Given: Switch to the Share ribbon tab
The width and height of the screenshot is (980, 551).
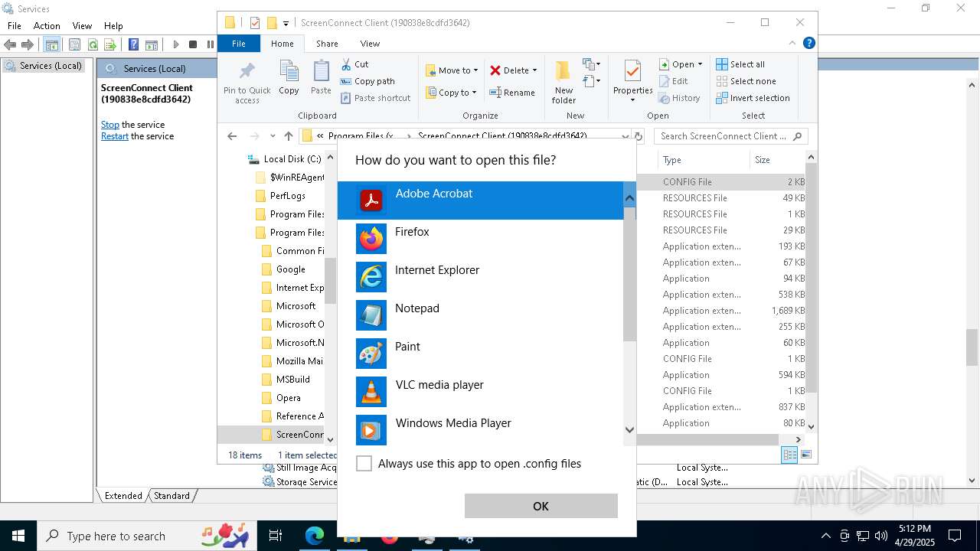Looking at the screenshot, I should (x=327, y=44).
